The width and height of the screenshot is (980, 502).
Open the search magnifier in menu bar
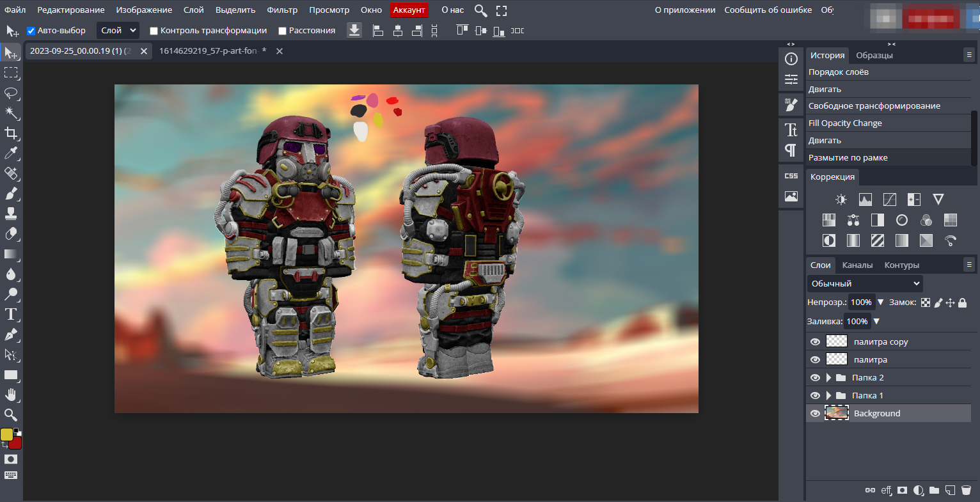(x=481, y=10)
